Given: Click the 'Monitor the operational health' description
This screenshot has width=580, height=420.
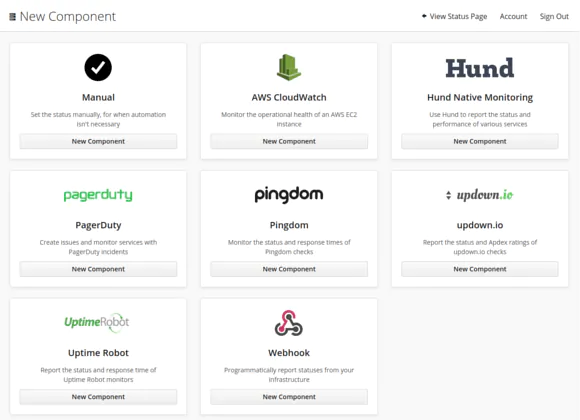Looking at the screenshot, I should (289, 119).
